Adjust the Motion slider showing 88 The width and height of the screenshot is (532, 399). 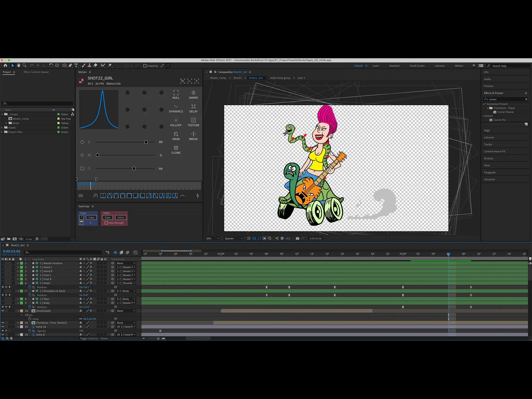[x=146, y=142]
